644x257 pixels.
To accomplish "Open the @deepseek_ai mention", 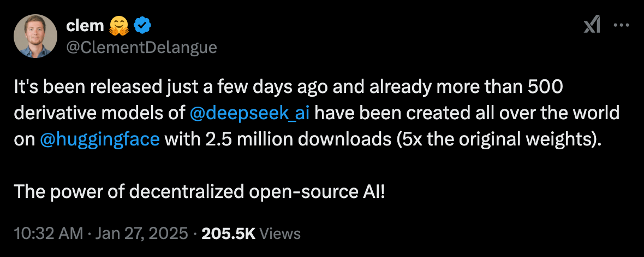I will (x=251, y=114).
